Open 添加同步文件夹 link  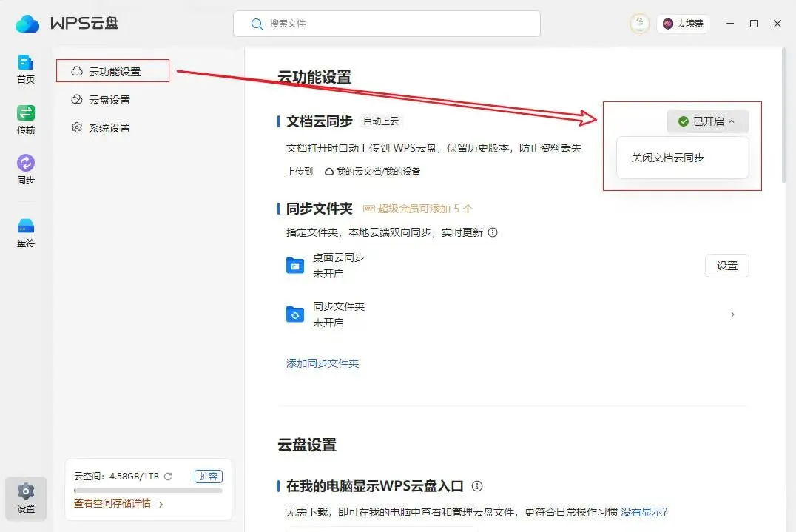[323, 363]
